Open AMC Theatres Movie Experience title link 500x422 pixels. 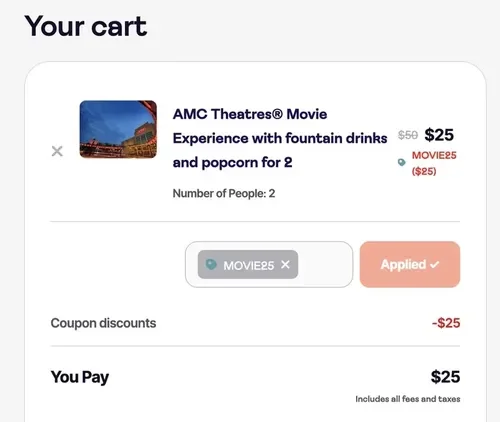pos(280,138)
